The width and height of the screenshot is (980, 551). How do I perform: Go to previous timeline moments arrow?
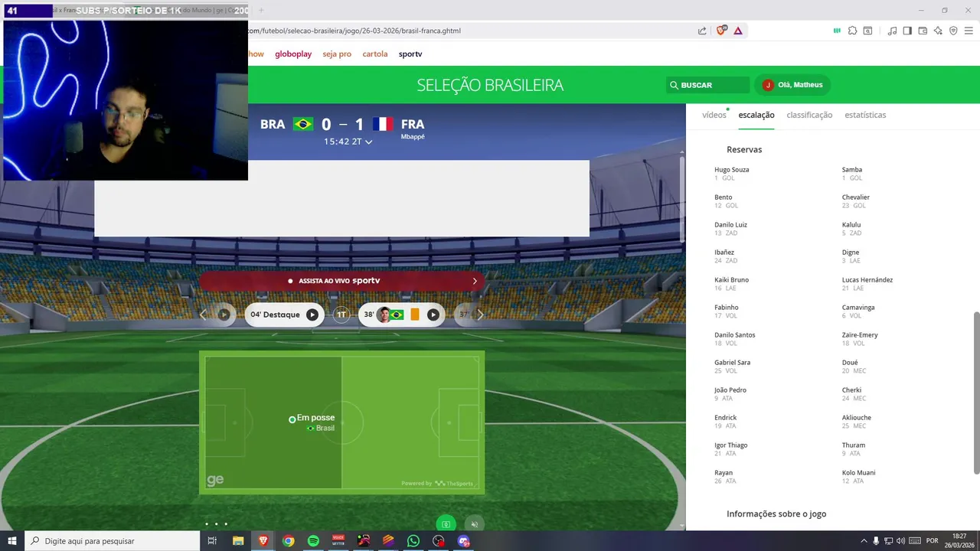tap(203, 315)
